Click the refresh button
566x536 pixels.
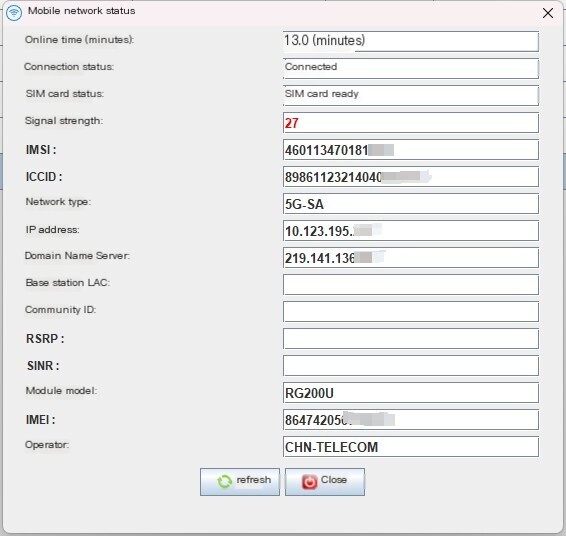coord(240,482)
